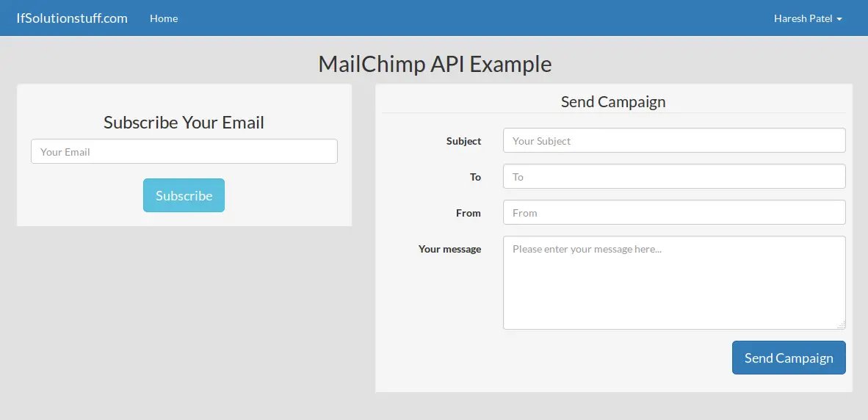This screenshot has height=420, width=868.
Task: Click the From sender input box
Action: 673,213
